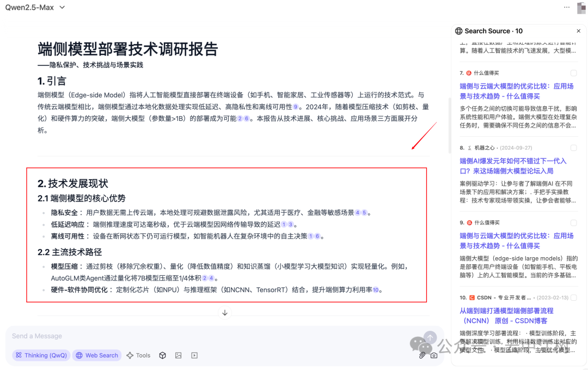
Task: Open the Tools menu
Action: (138, 355)
